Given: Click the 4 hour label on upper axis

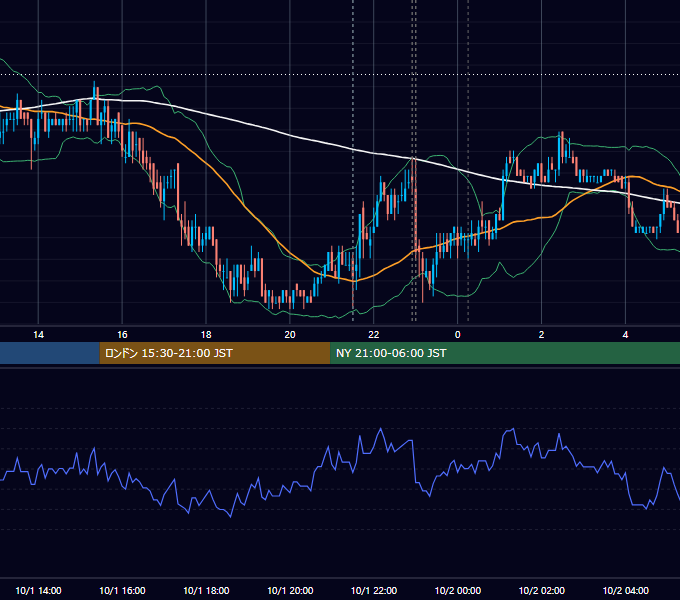Looking at the screenshot, I should pos(625,335).
